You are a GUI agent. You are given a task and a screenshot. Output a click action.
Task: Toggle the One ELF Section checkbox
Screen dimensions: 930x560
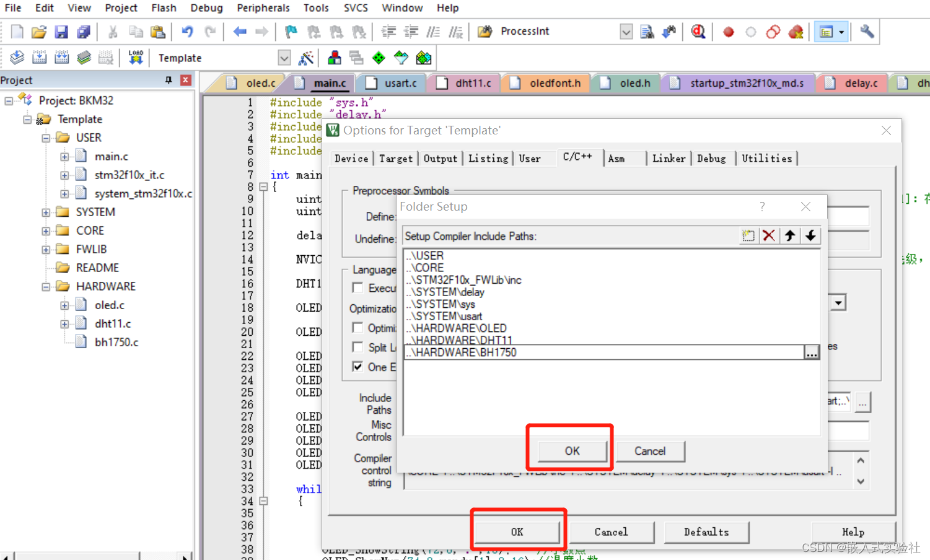(358, 367)
